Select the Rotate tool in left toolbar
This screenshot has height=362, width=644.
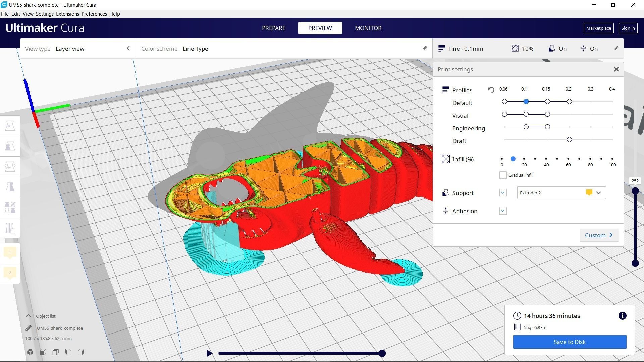10,167
